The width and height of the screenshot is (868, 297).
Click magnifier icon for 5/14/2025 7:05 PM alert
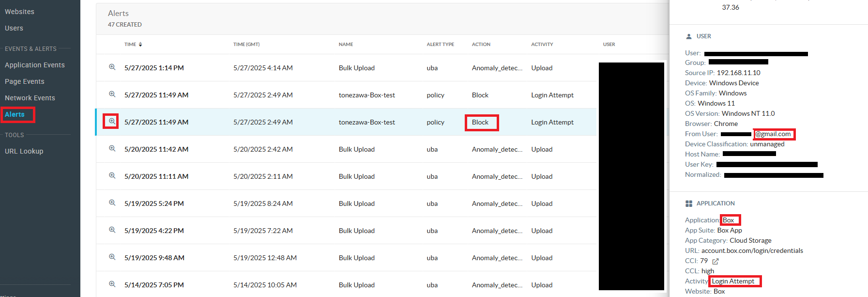112,284
